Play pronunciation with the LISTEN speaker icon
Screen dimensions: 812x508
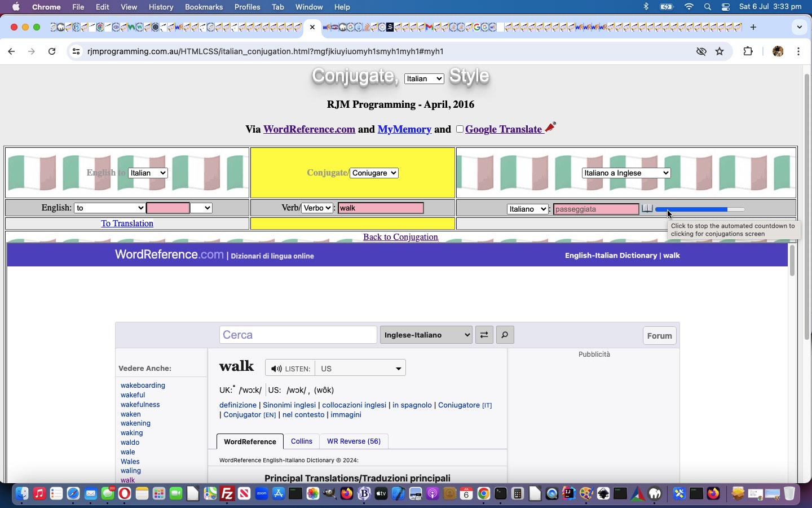276,369
